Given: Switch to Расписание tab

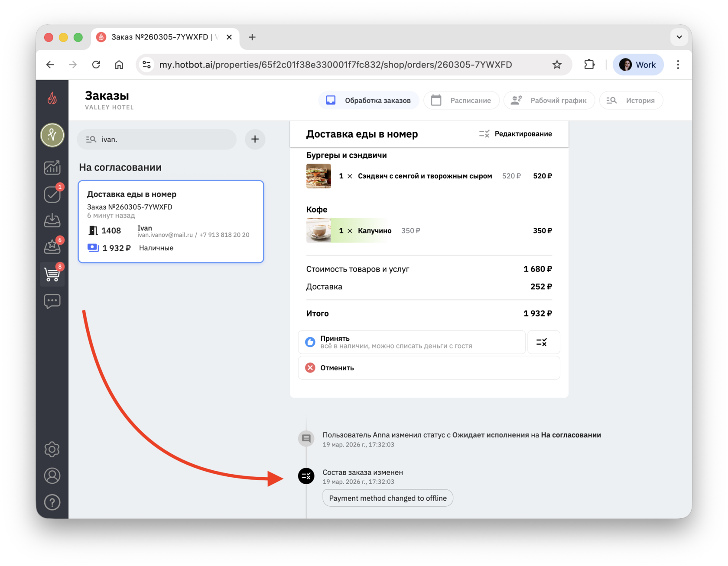Looking at the screenshot, I should 461,100.
